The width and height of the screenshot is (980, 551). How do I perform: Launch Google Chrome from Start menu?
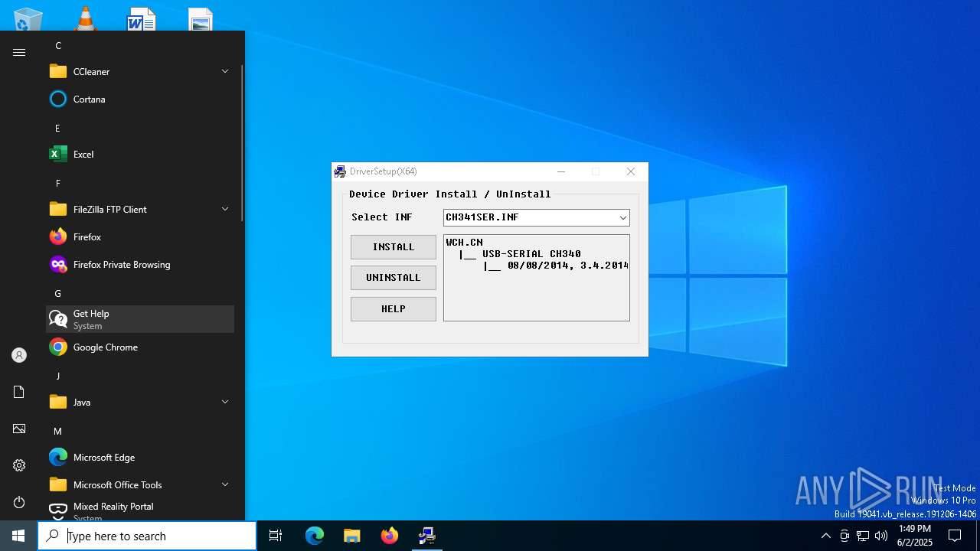(140, 347)
